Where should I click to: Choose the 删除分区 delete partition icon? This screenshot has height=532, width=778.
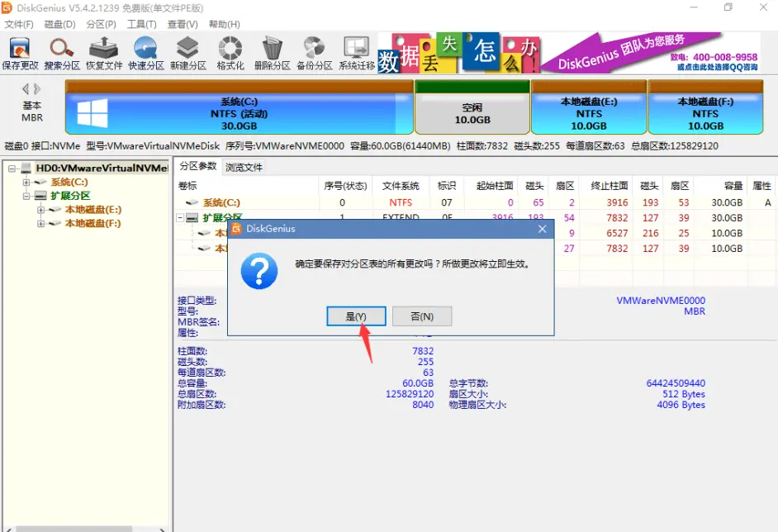[x=272, y=54]
